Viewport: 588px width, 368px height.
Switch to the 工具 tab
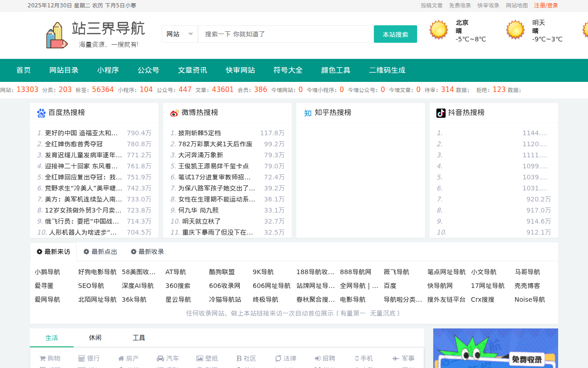tap(139, 337)
